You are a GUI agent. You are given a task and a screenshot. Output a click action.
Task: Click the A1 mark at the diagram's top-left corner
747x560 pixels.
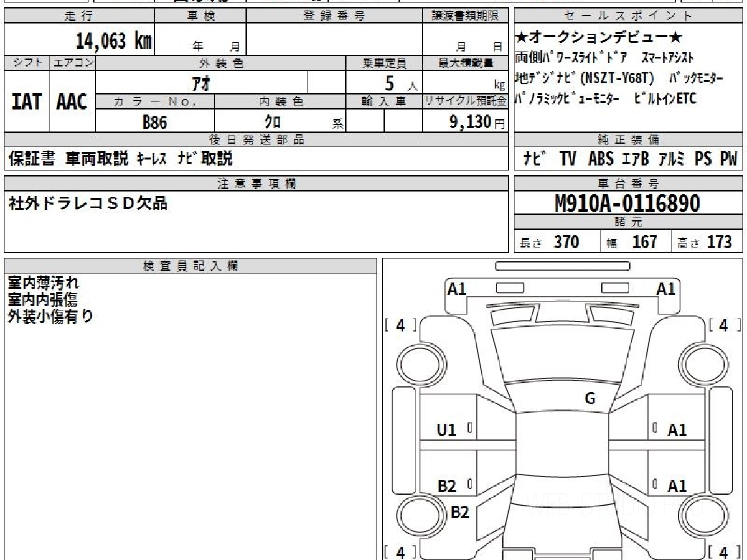click(457, 289)
